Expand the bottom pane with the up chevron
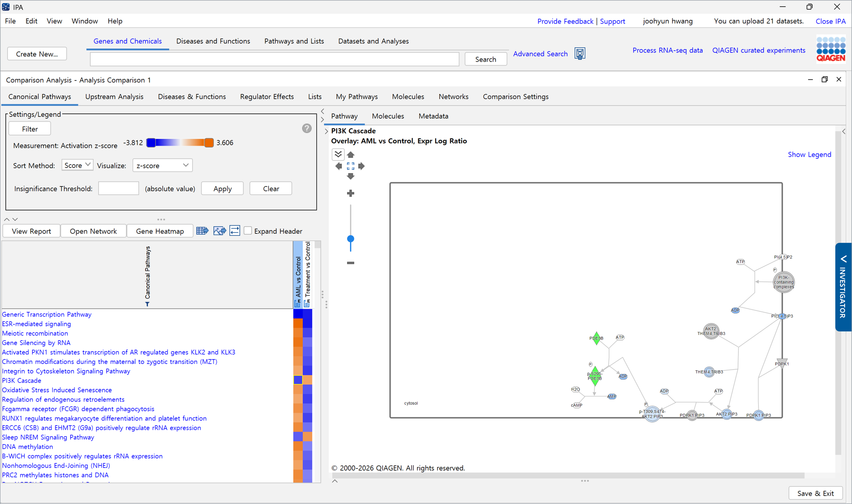 pos(335,481)
